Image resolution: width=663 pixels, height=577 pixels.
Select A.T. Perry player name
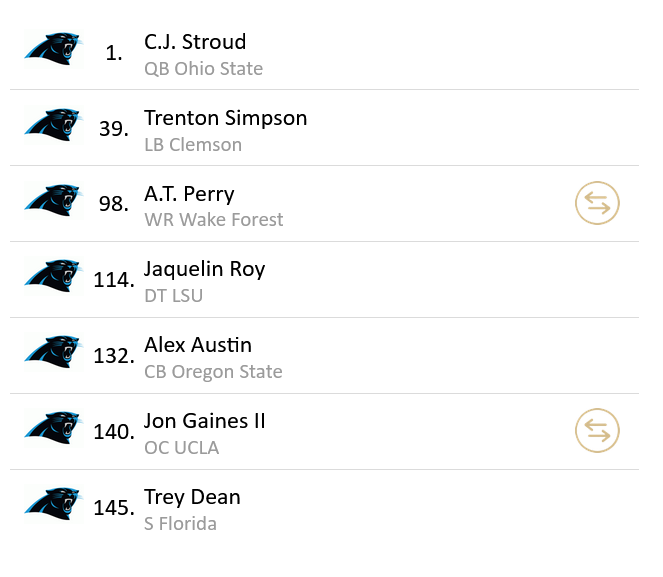(189, 194)
